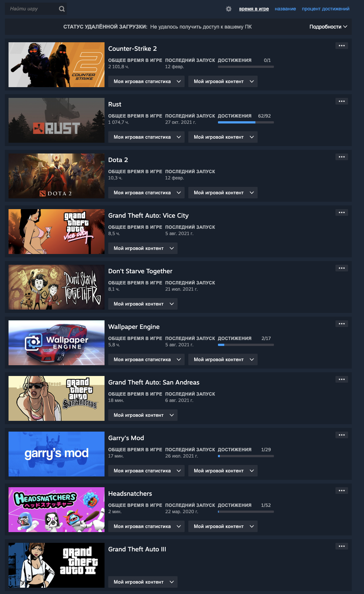
Task: Expand Моя игровая статистика for Wallpaper Engine
Action: pyautogui.click(x=146, y=360)
